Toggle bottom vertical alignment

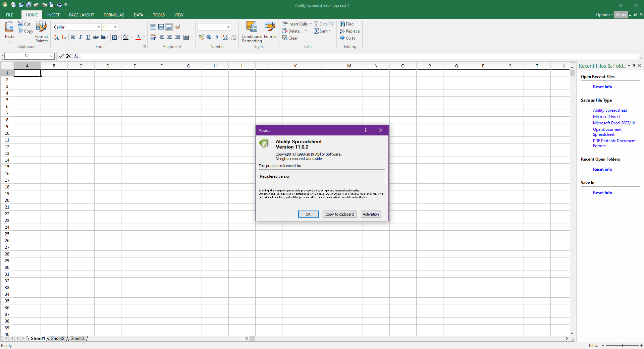coord(169,27)
